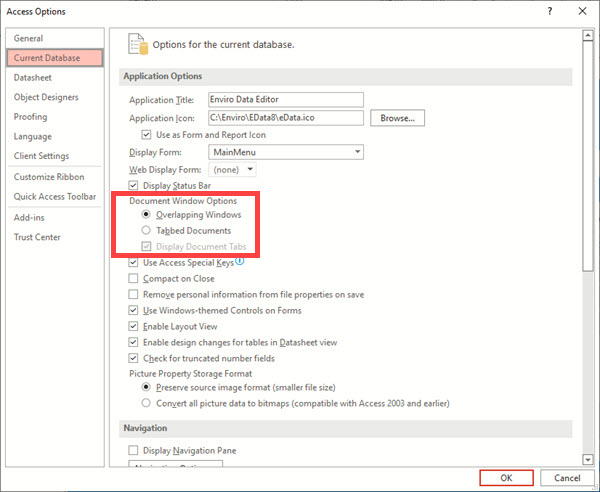The height and width of the screenshot is (492, 600).
Task: Select Preserve source image format option
Action: [x=146, y=387]
